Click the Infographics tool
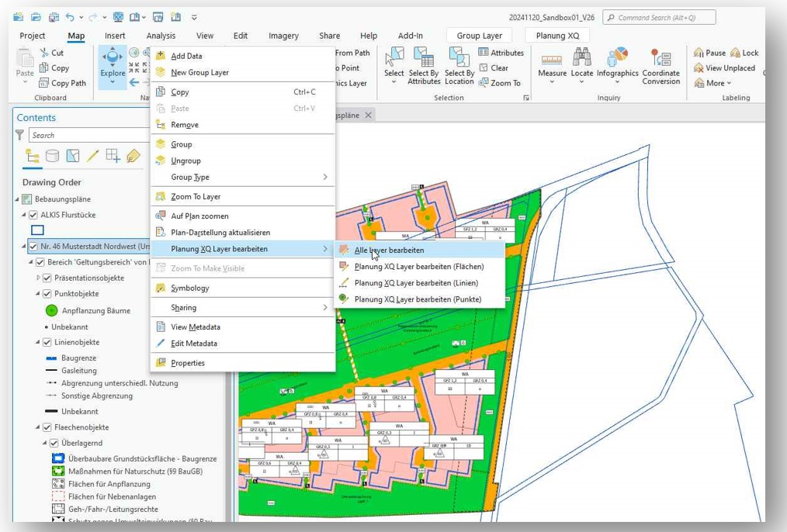 pyautogui.click(x=617, y=66)
